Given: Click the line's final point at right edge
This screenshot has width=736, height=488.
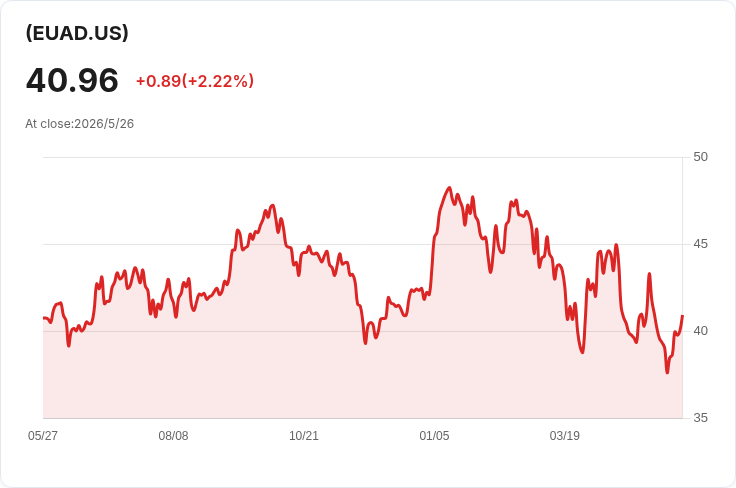Looking at the screenshot, I should (682, 316).
